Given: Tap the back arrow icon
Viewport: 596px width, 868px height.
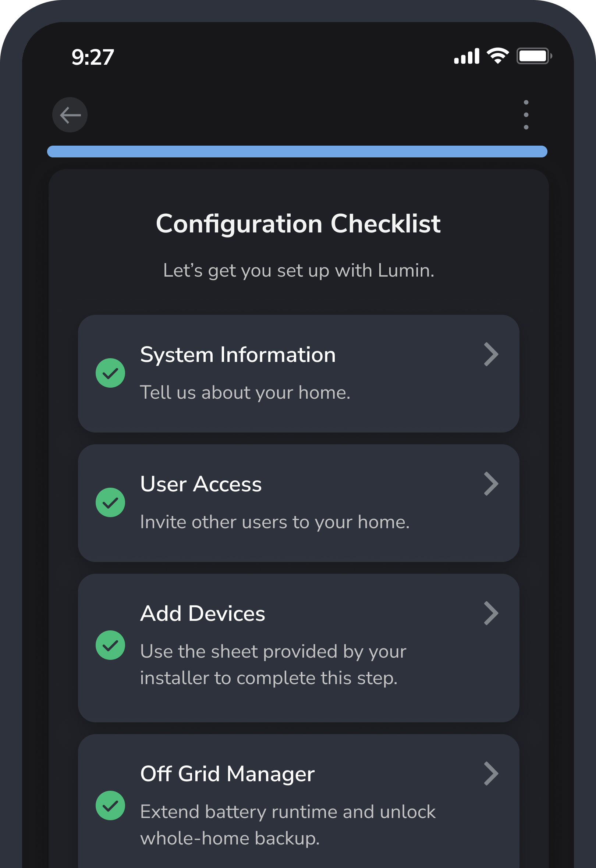Looking at the screenshot, I should tap(69, 115).
